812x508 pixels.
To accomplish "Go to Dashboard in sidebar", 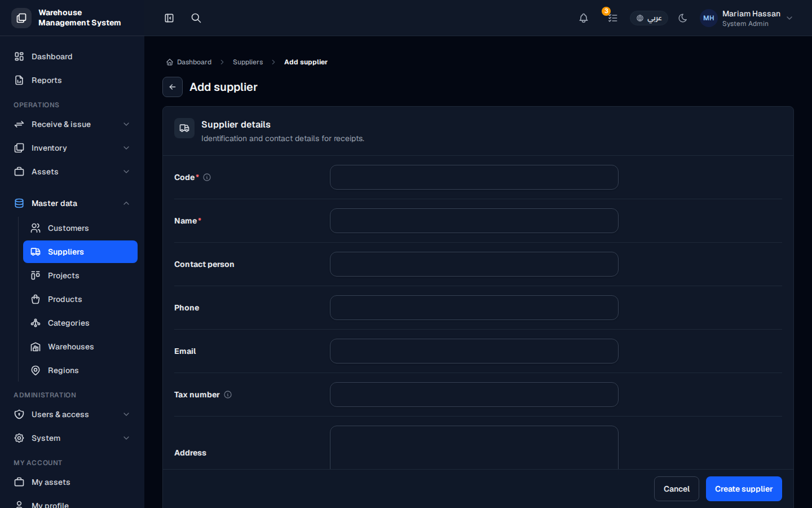I will [72, 56].
